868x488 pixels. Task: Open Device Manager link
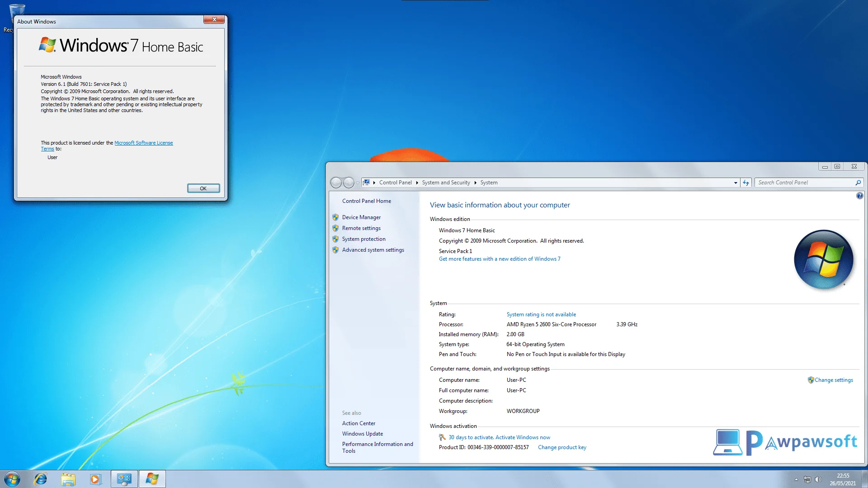pos(361,217)
